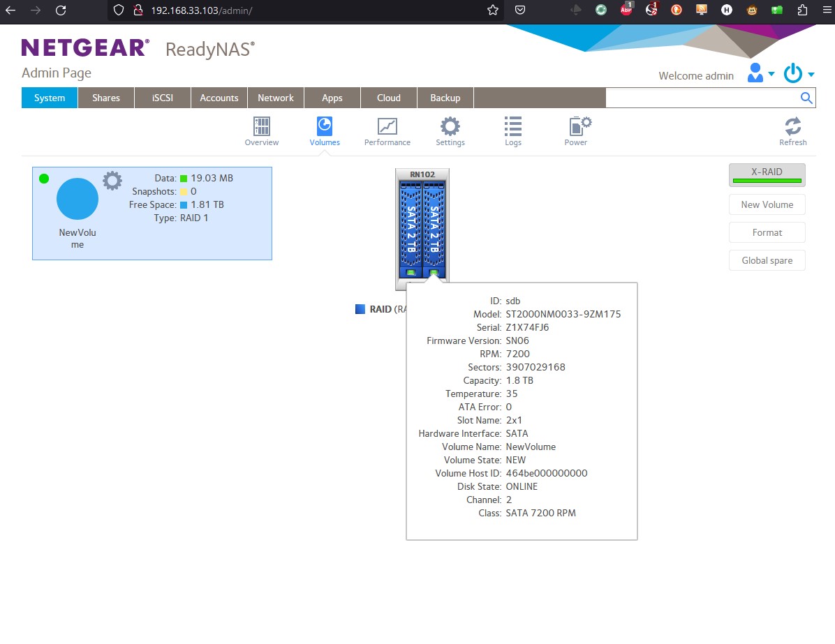Image resolution: width=835 pixels, height=644 pixels.
Task: Click the search magnifier icon
Action: point(806,98)
